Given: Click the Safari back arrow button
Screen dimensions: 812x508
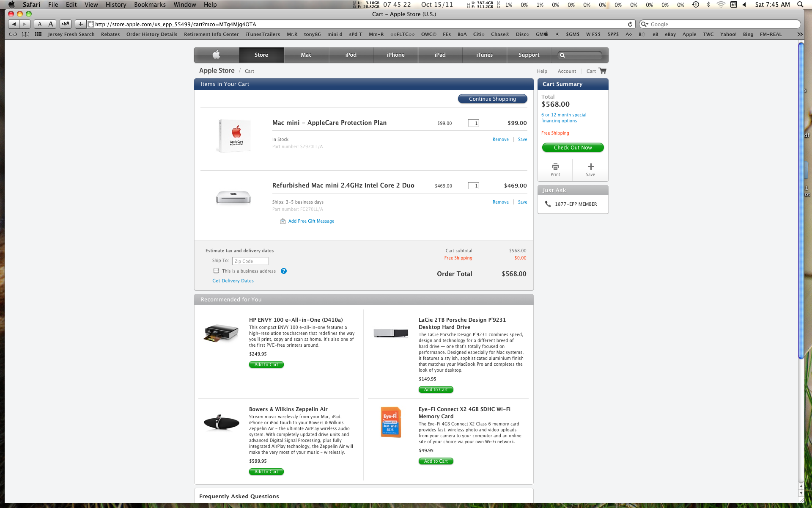Looking at the screenshot, I should pyautogui.click(x=14, y=24).
